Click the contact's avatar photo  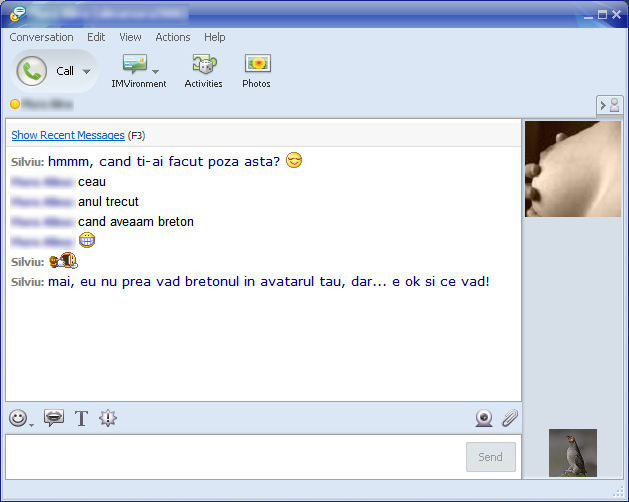click(x=572, y=169)
